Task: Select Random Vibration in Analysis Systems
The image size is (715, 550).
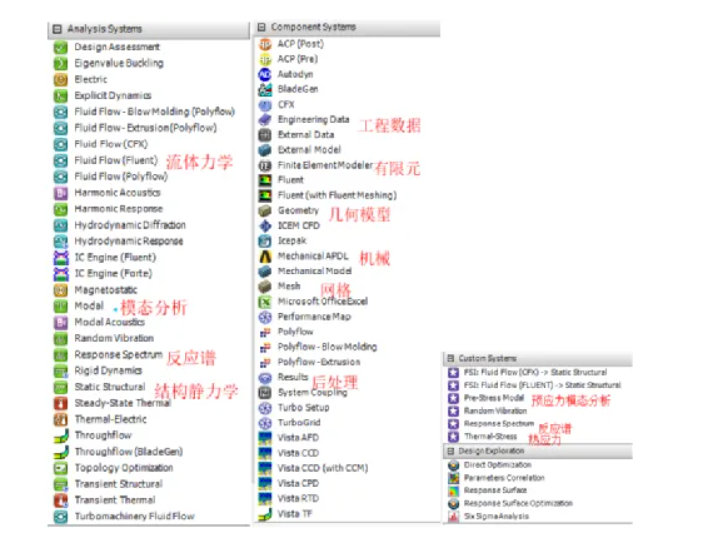Action: tap(114, 338)
